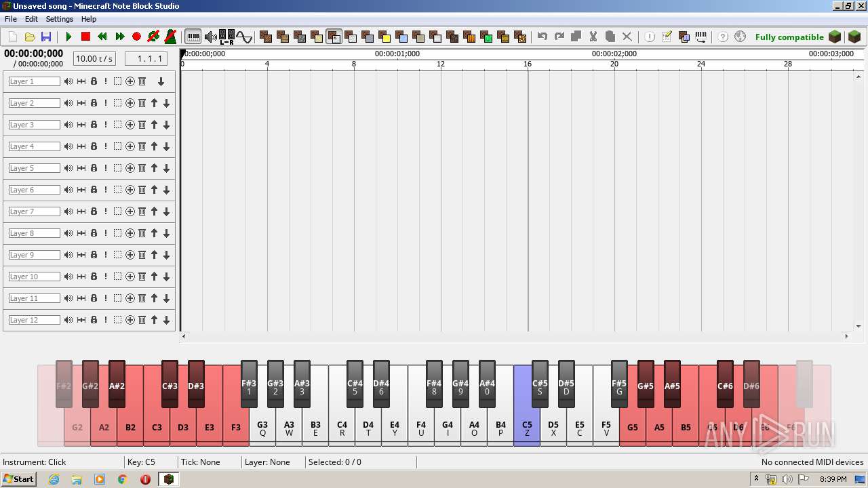The width and height of the screenshot is (868, 488).
Task: Delete Layer 9 with trash icon
Action: coord(142,255)
